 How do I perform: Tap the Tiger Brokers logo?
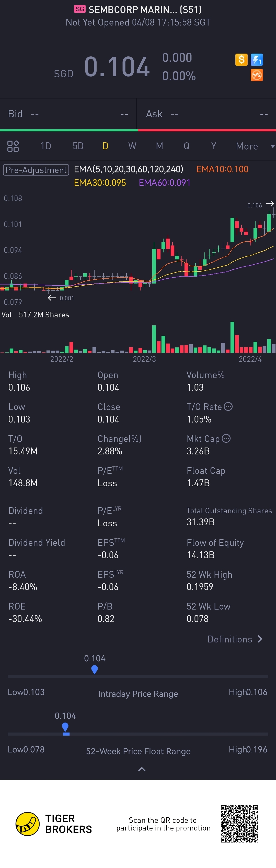pyautogui.click(x=28, y=824)
